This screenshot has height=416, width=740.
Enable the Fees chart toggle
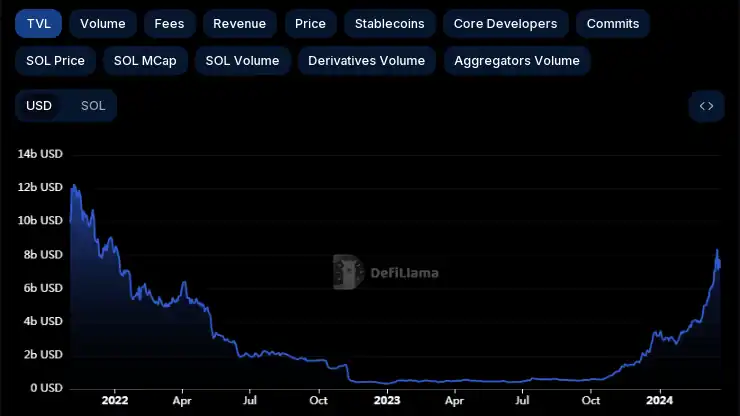[169, 24]
